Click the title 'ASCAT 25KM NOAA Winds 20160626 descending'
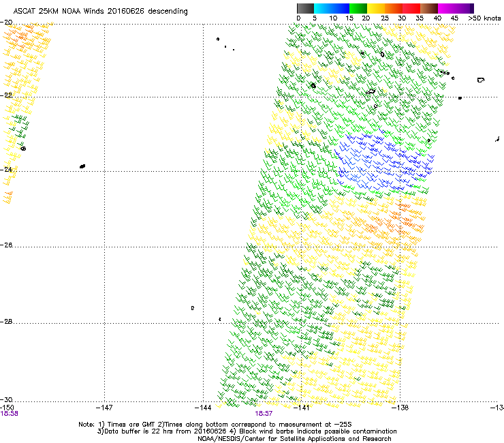The height and width of the screenshot is (443, 504). pos(100,12)
